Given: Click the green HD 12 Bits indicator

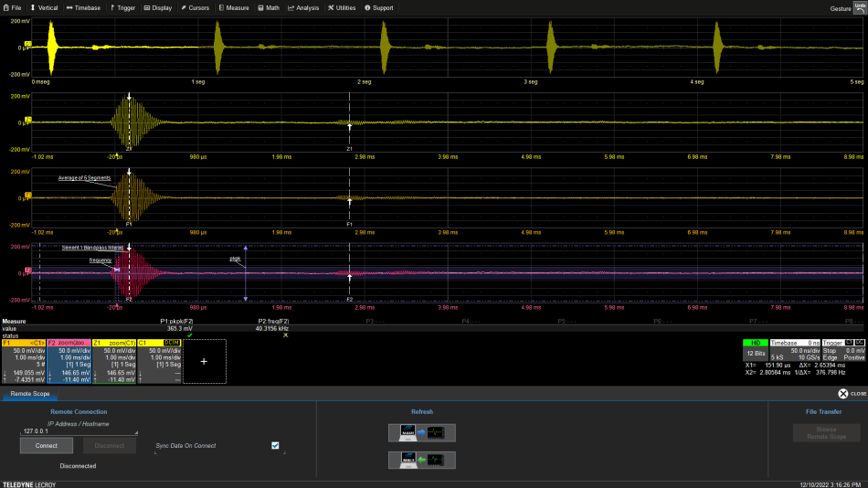Looking at the screenshot, I should coord(754,348).
